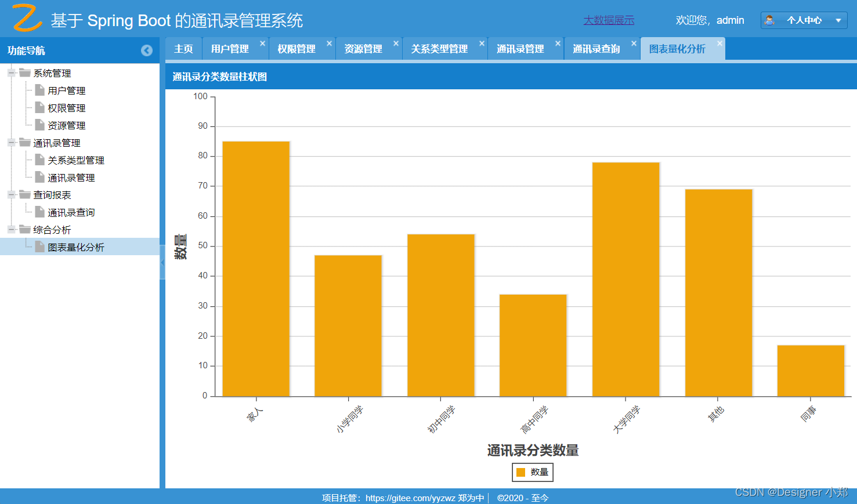Click the 通讯录管理 folder icon in tree
This screenshot has width=857, height=504.
(25, 142)
